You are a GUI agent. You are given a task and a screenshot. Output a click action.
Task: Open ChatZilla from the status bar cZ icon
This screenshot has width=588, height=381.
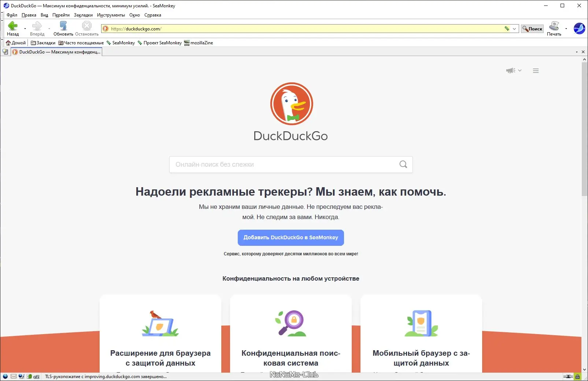(36, 376)
